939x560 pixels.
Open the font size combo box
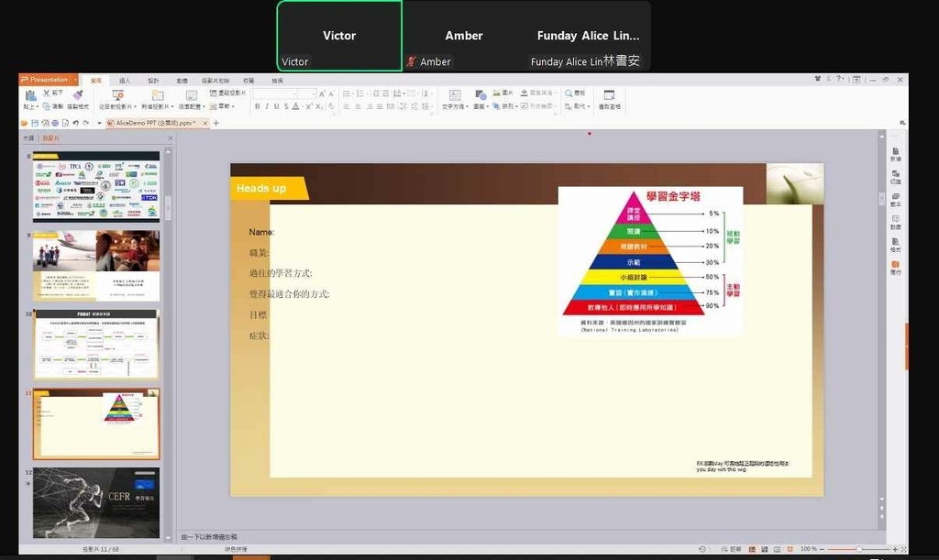[x=306, y=93]
